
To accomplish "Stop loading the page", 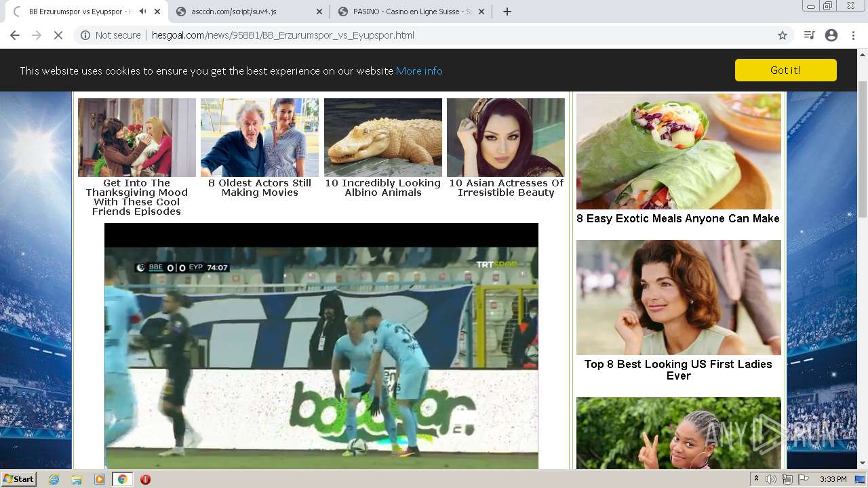I will pos(58,35).
